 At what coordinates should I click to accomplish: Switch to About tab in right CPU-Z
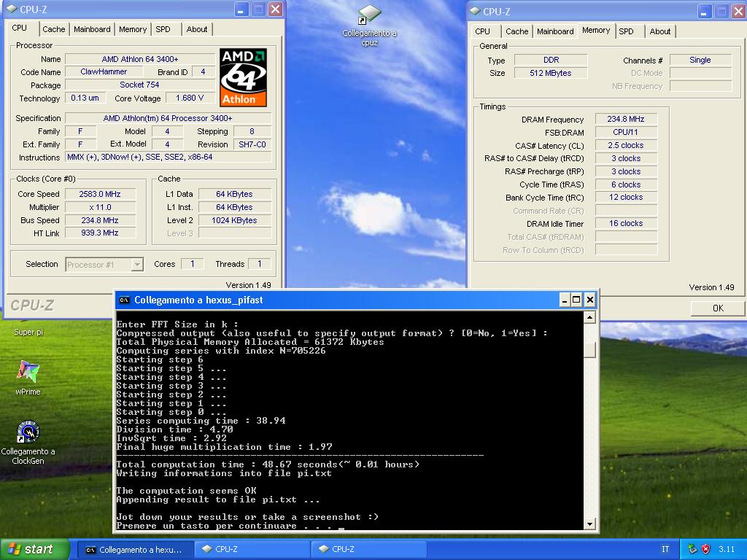659,31
